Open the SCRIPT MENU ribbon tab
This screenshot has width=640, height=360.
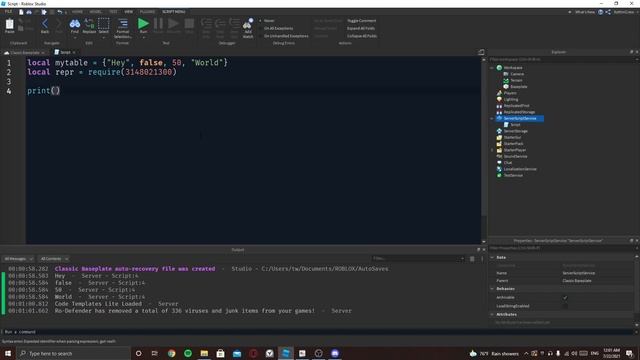pyautogui.click(x=174, y=12)
